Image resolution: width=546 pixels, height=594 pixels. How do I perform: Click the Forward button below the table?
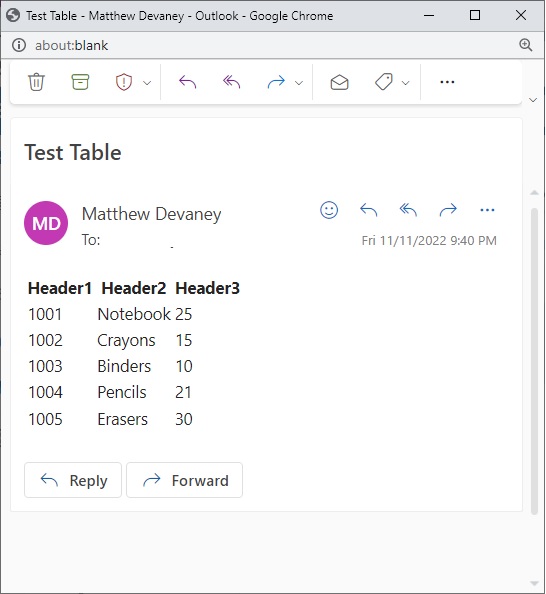[x=185, y=480]
